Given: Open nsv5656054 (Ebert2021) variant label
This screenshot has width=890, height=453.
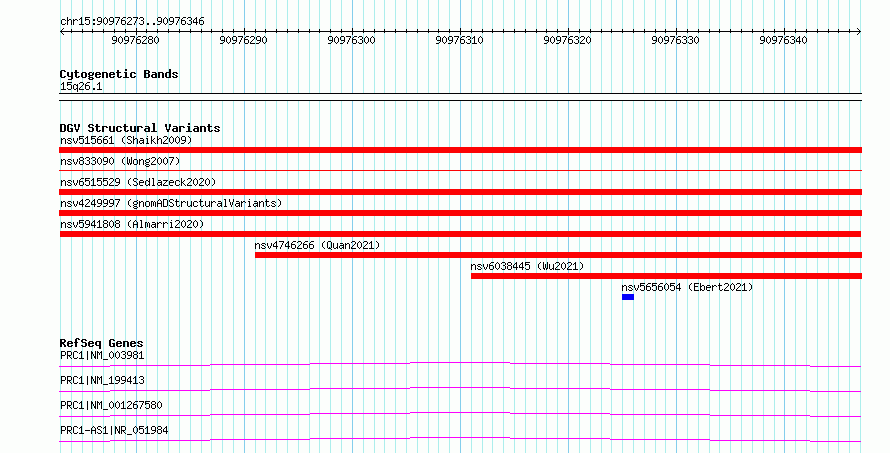Looking at the screenshot, I should click(687, 287).
